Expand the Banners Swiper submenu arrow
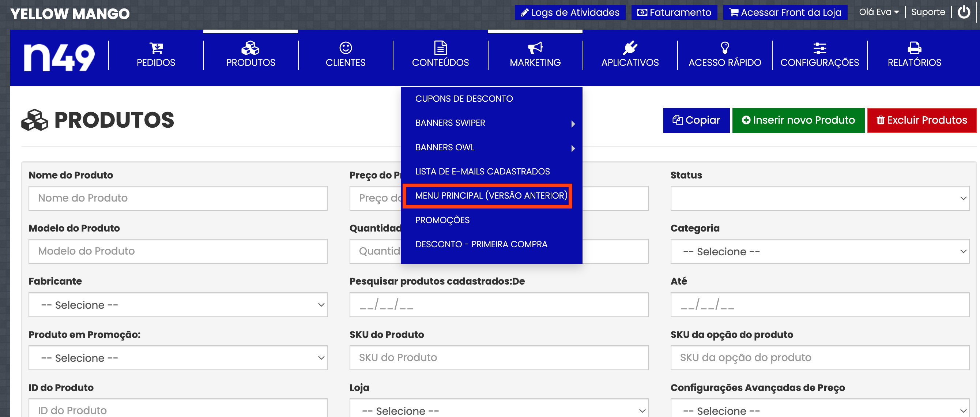The image size is (980, 417). click(x=573, y=124)
